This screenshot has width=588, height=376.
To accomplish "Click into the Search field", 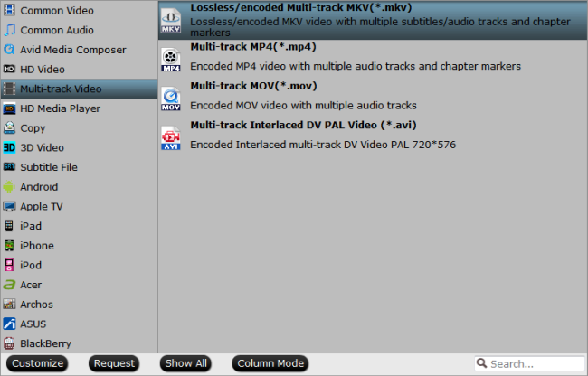I will (529, 363).
